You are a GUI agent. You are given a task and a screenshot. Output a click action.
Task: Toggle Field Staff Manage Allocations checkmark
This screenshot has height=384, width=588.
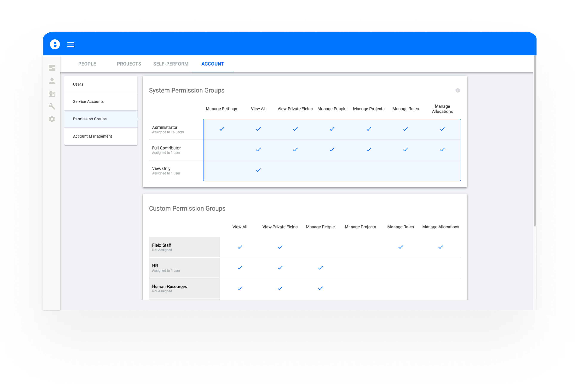point(440,247)
